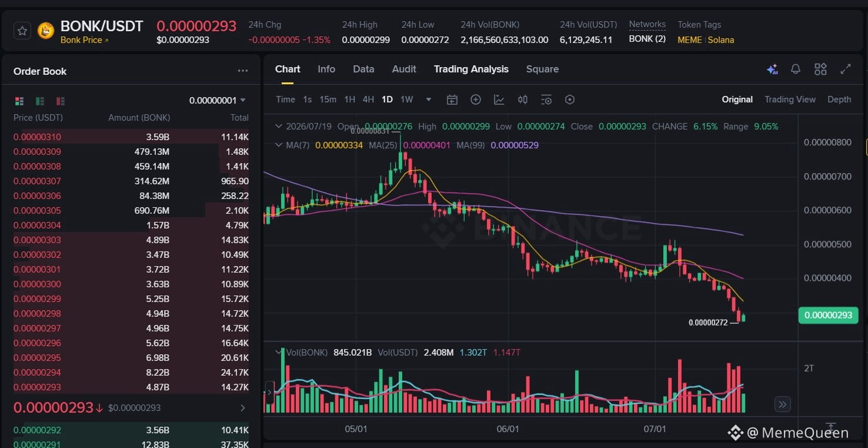Click the BONK coin logo
The image size is (868, 448).
pos(46,31)
